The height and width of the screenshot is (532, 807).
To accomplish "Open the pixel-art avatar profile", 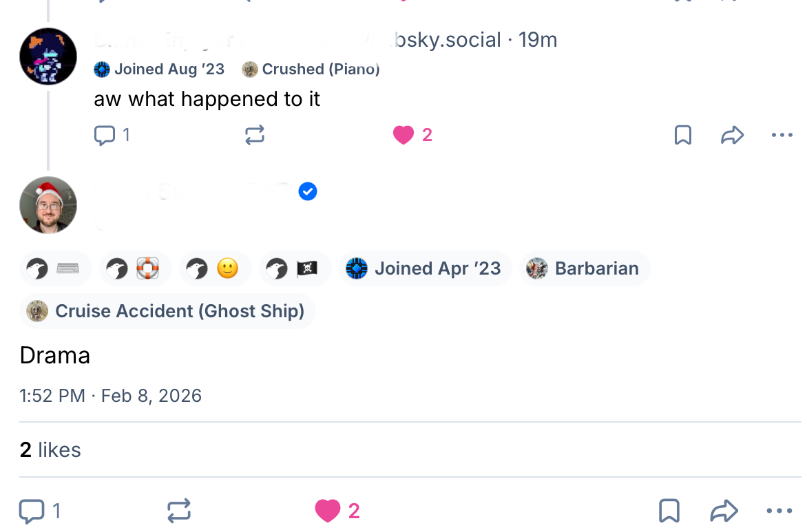I will point(48,56).
